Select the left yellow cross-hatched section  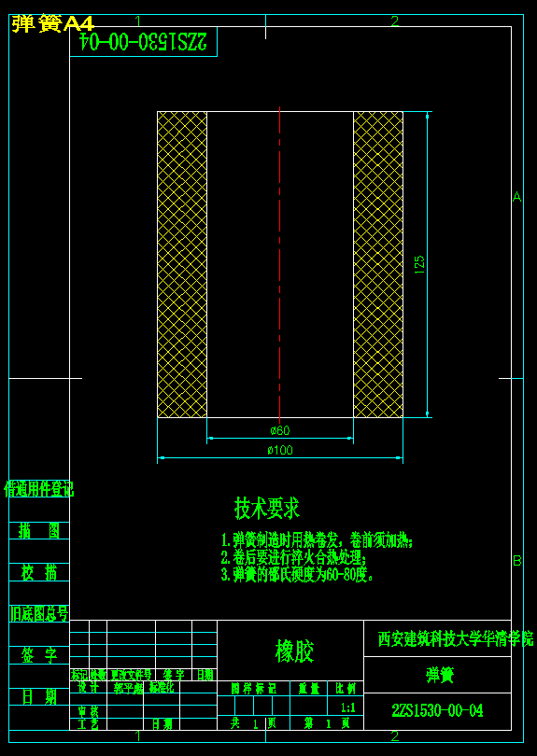(x=182, y=265)
